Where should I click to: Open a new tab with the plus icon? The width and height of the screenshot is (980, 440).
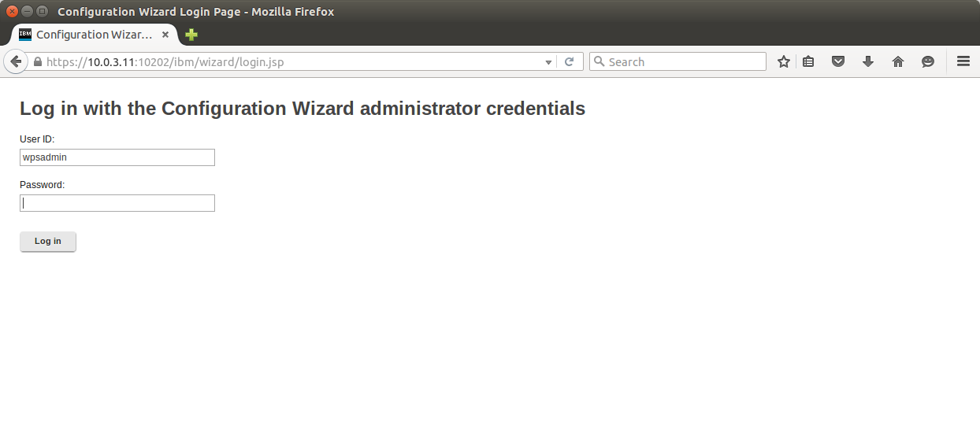click(x=191, y=35)
